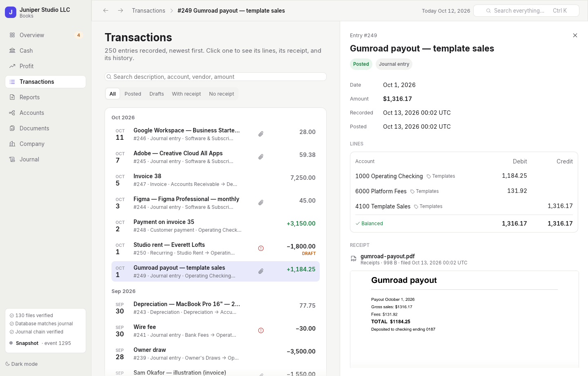The height and width of the screenshot is (376, 588).
Task: Click the Company building icon
Action: tap(12, 144)
